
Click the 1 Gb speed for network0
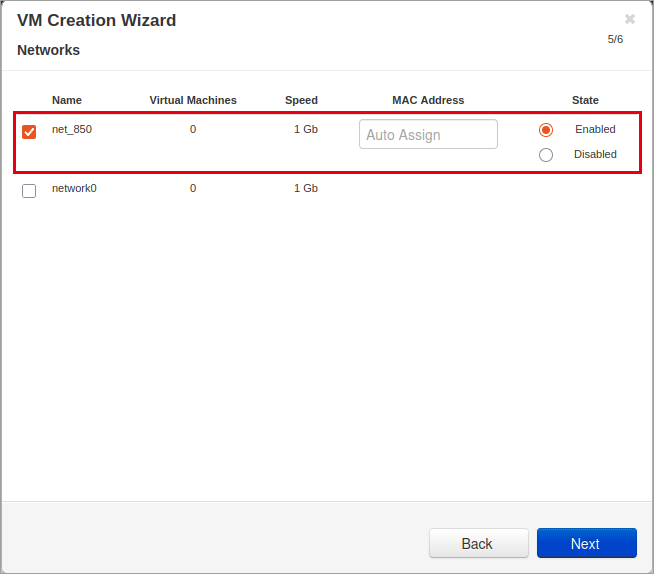(x=306, y=188)
